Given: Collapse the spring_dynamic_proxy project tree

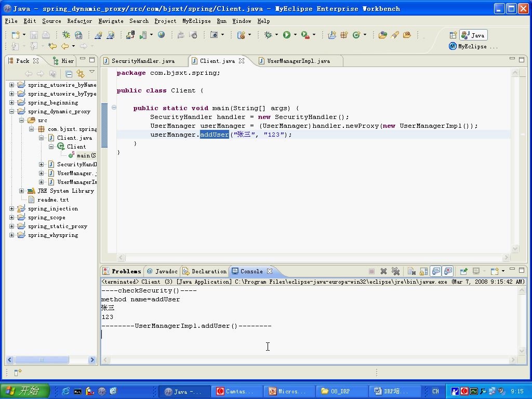Looking at the screenshot, I should coord(11,112).
